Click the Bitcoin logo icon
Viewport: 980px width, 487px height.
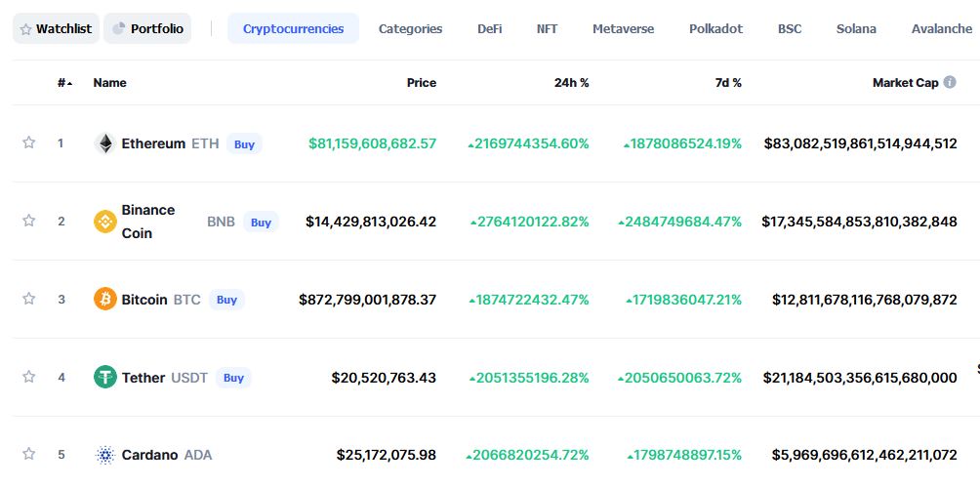pos(105,299)
